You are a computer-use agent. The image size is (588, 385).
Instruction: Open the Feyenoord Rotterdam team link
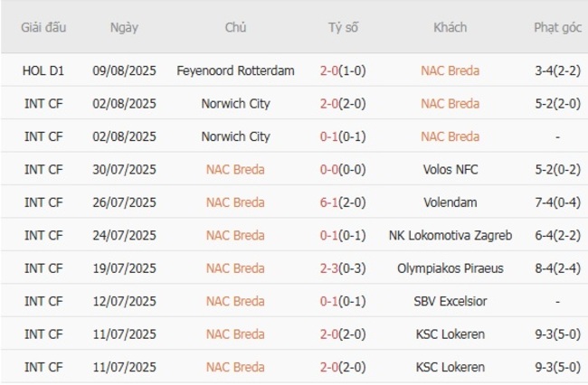(235, 70)
